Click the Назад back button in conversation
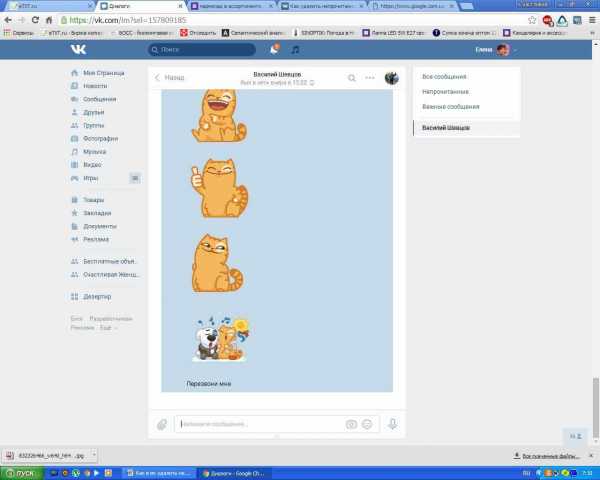Screen dimensions: 600x480 pos(169,78)
